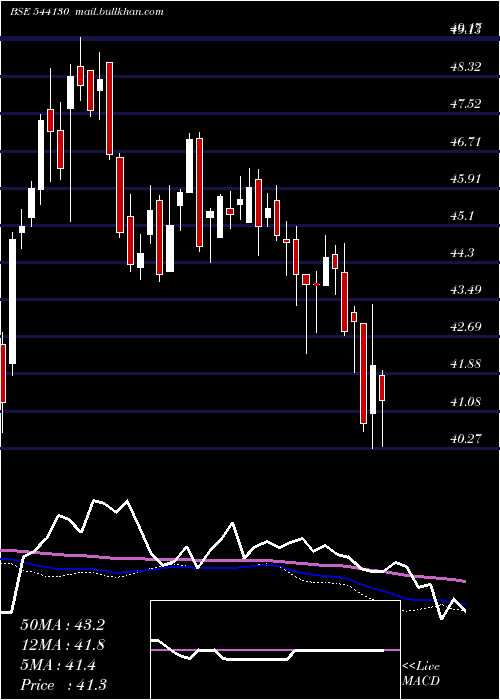Click the 'Price : 41.3' readout
Image resolution: width=500 pixels, height=700 pixels.
[63, 685]
